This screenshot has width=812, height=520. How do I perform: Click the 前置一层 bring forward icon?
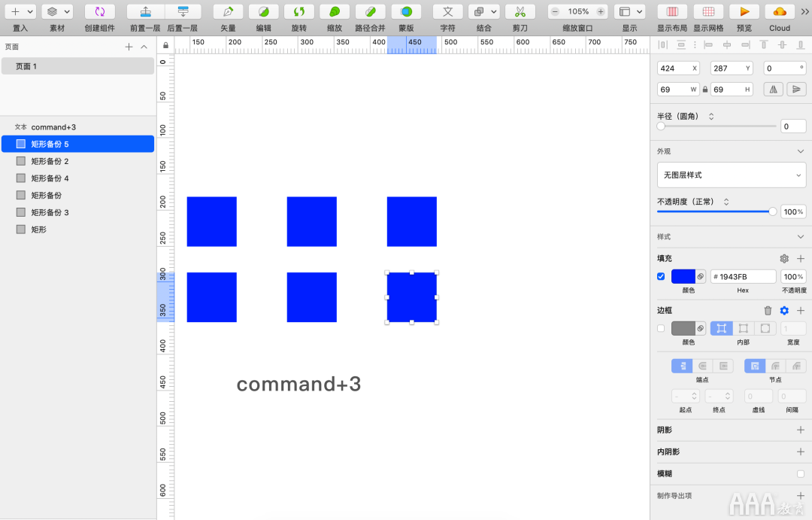pyautogui.click(x=146, y=11)
